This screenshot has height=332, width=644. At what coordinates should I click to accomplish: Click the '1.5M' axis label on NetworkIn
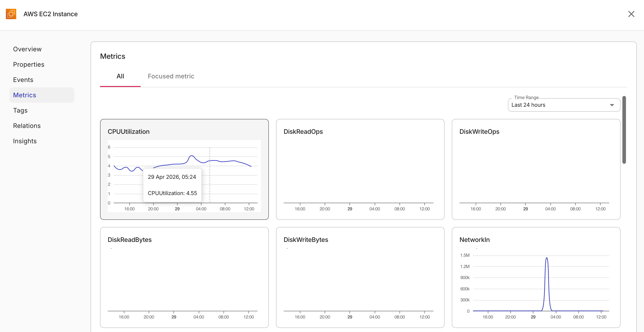click(x=465, y=255)
